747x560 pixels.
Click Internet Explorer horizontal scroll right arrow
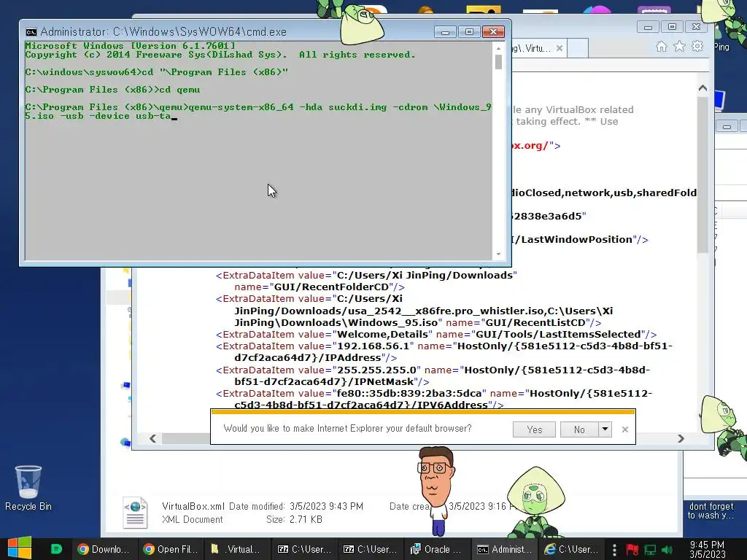coord(681,438)
